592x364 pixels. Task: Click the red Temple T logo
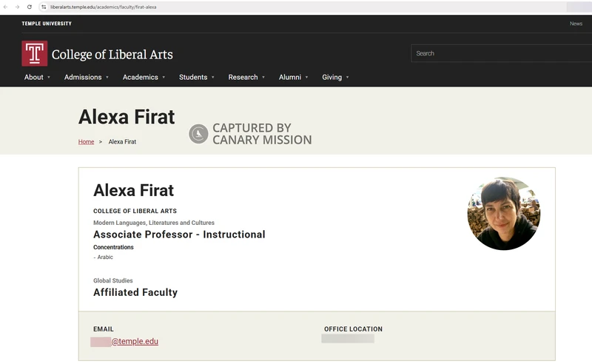coord(34,54)
